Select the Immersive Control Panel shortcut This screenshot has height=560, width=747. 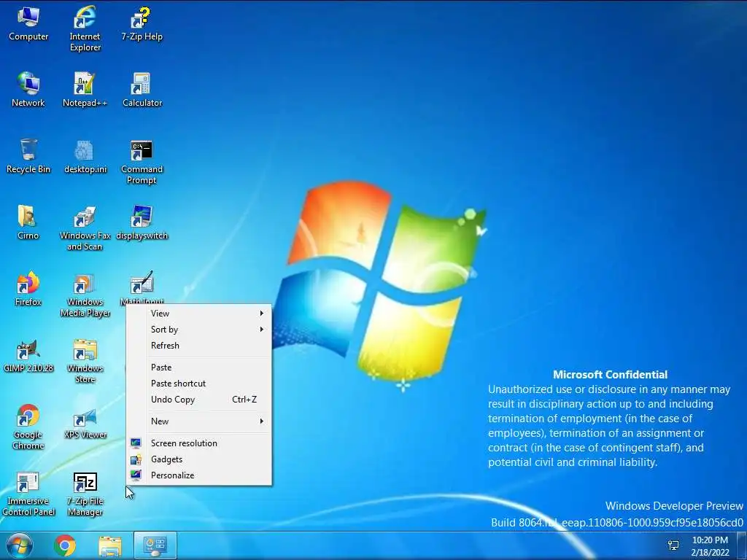coord(28,494)
